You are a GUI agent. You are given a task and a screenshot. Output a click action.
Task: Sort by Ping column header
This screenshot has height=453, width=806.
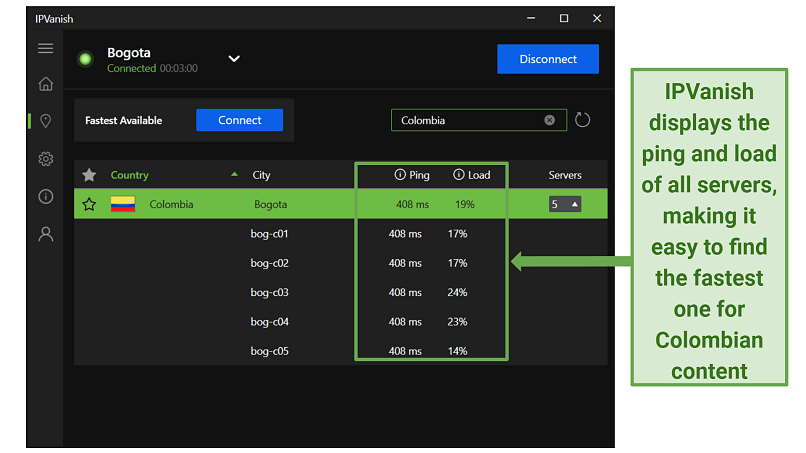(419, 175)
